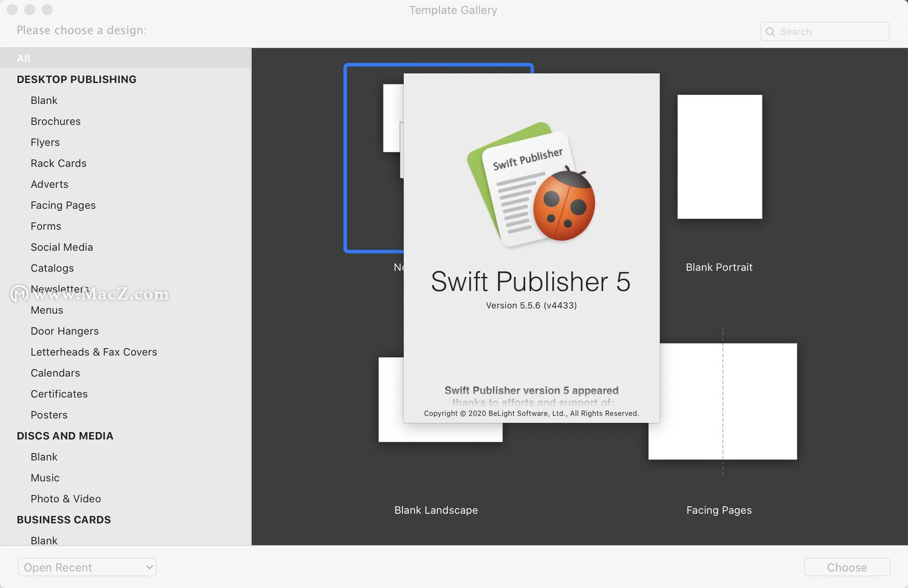The height and width of the screenshot is (588, 908).
Task: Select Flyers in the sidebar
Action: (45, 142)
